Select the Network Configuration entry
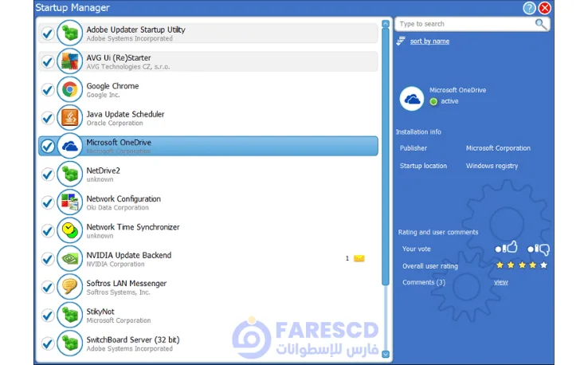The height and width of the screenshot is (365, 588). pos(123,198)
